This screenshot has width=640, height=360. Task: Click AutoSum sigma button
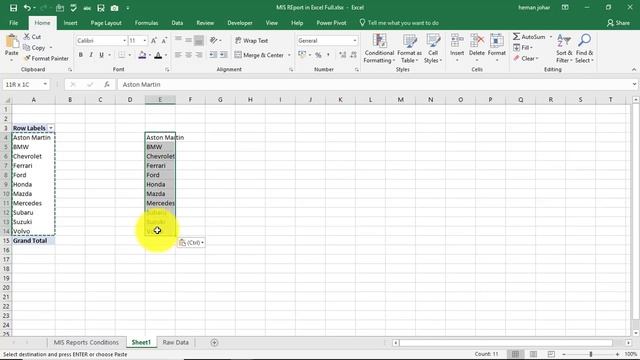coord(529,37)
